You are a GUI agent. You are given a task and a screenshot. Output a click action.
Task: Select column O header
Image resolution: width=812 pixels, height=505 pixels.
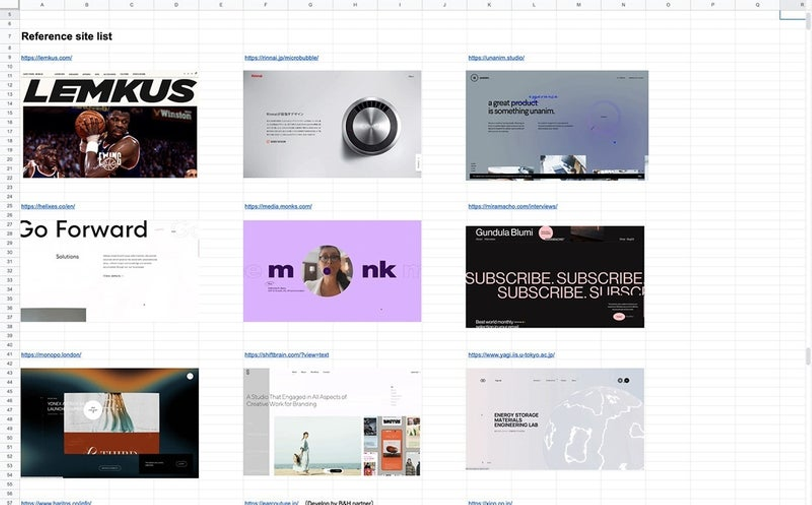(668, 5)
